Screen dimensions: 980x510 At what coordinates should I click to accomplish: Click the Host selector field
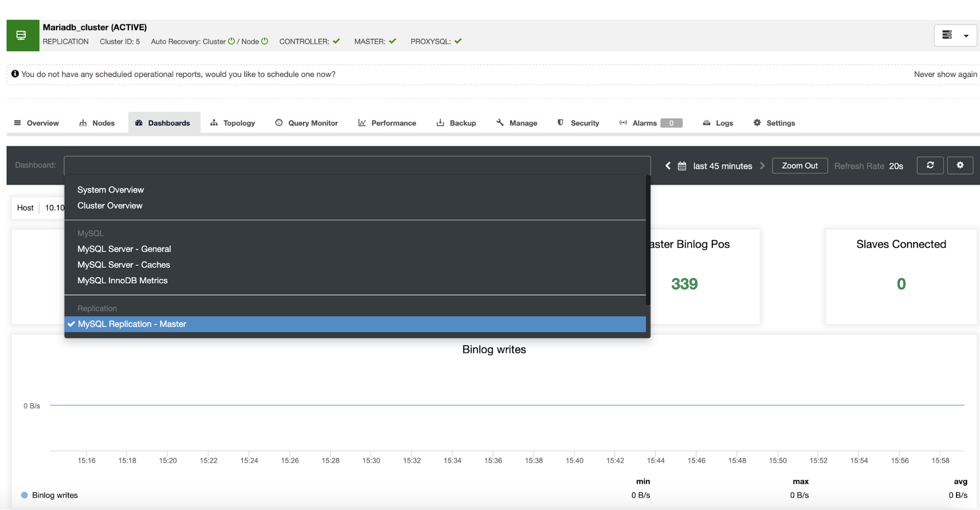38,208
